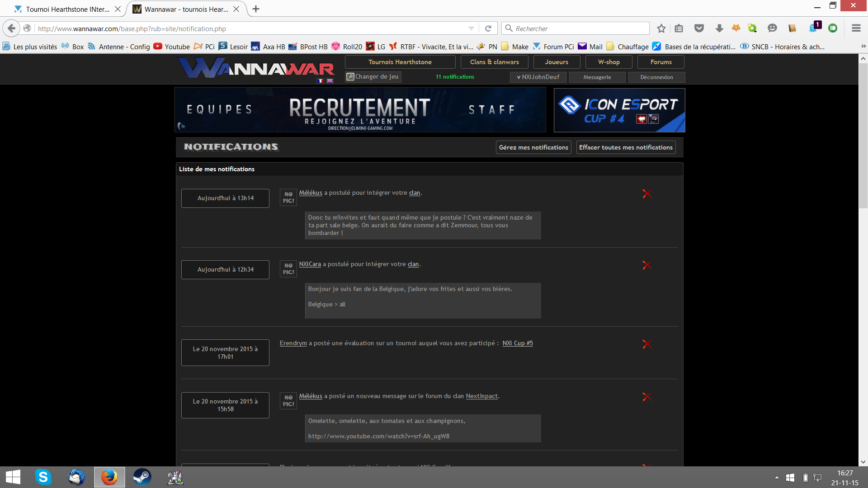868x488 pixels.
Task: Open the Windows Start menu
Action: click(x=13, y=477)
